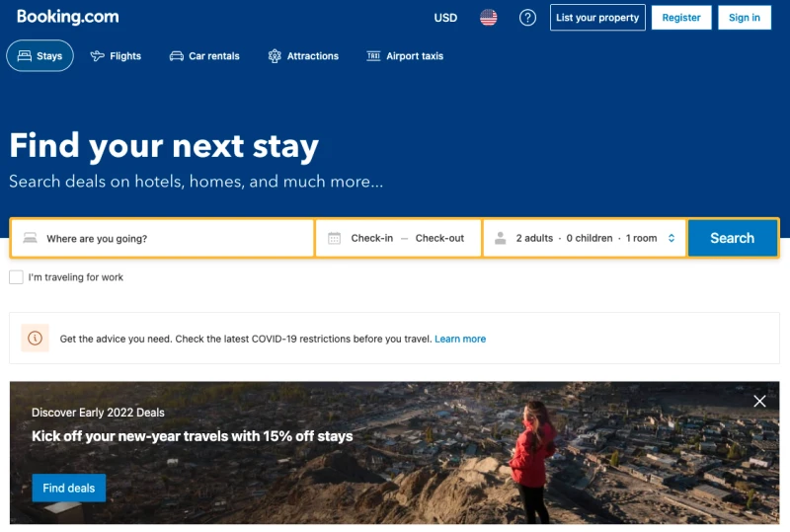Click the airplane icon for Flights
The image size is (790, 532).
(97, 56)
